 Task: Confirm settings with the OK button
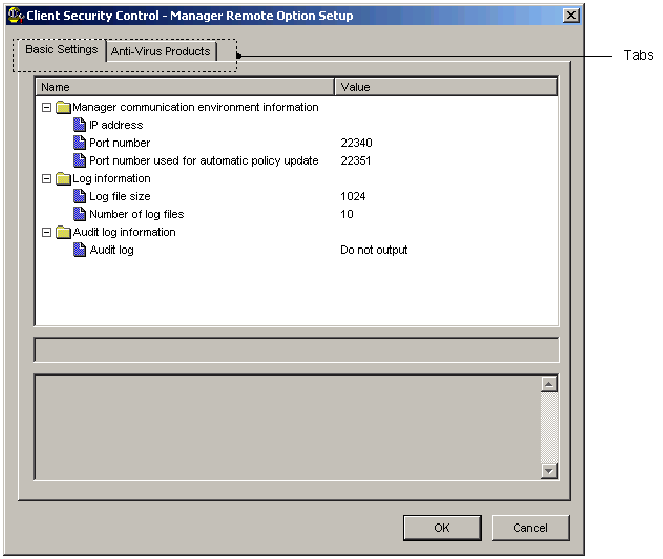click(x=442, y=528)
